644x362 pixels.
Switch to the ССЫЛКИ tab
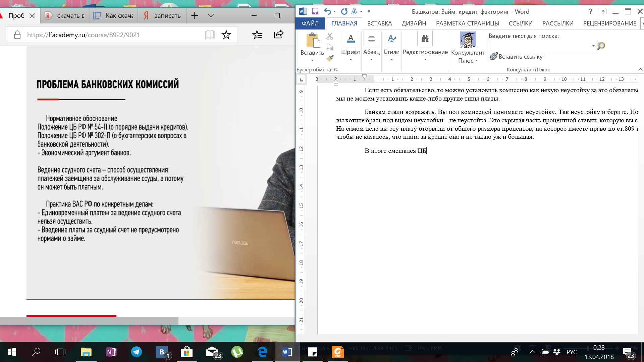[520, 23]
